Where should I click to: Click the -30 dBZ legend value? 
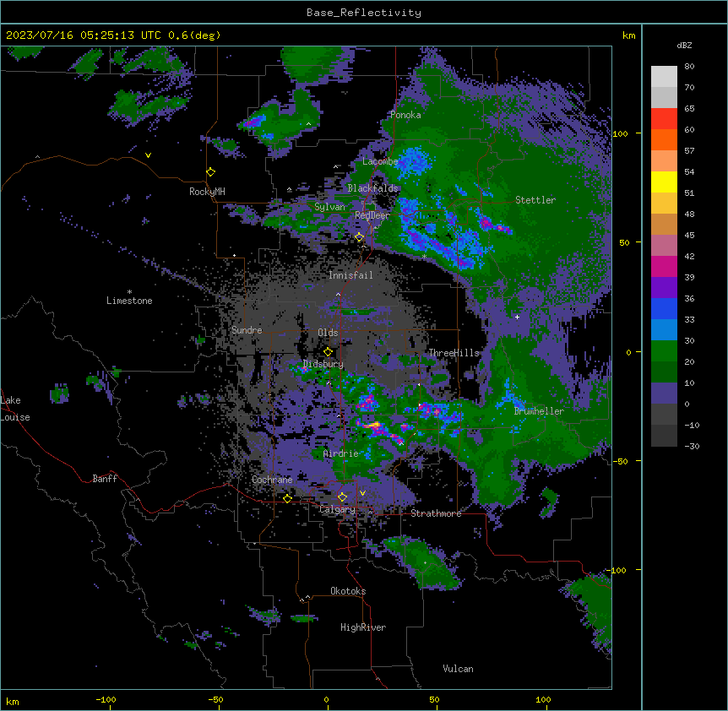pyautogui.click(x=692, y=446)
